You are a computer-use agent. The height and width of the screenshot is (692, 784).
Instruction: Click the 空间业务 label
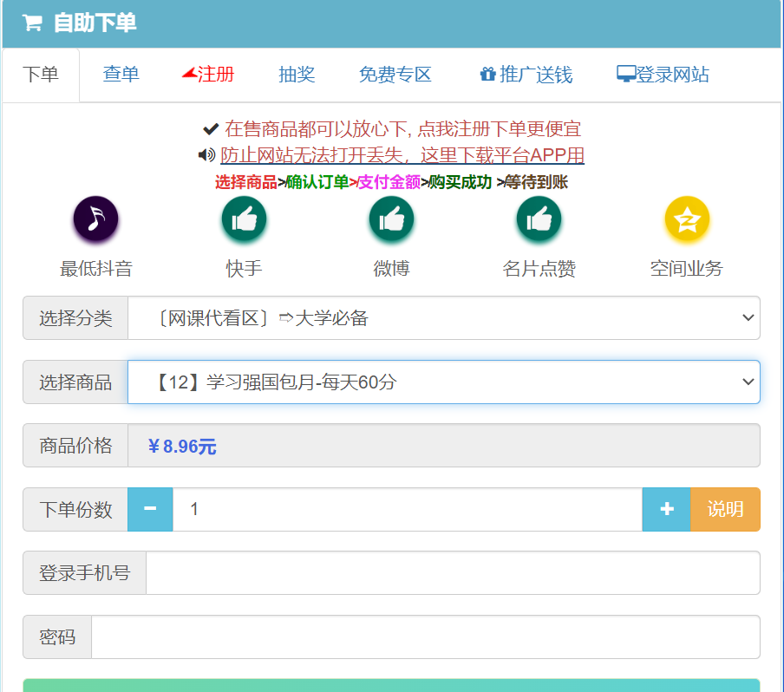coord(687,269)
